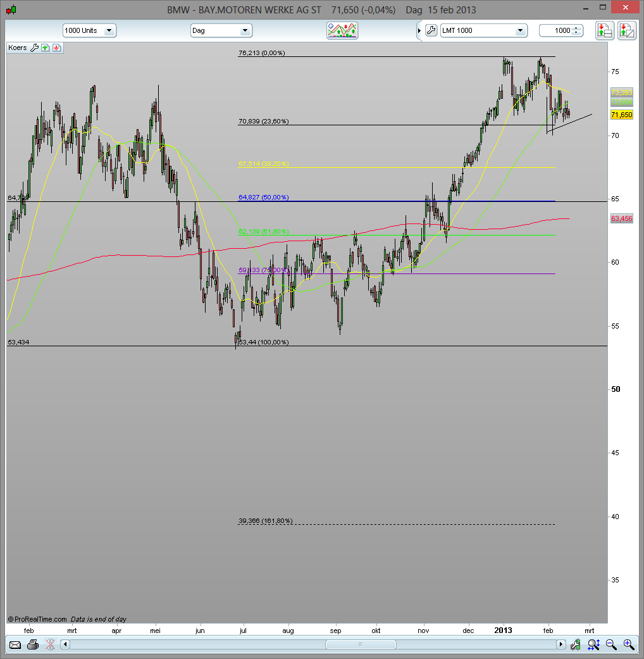The width and height of the screenshot is (644, 659).
Task: Click the green up arrow in Koers panel
Action: tap(46, 47)
